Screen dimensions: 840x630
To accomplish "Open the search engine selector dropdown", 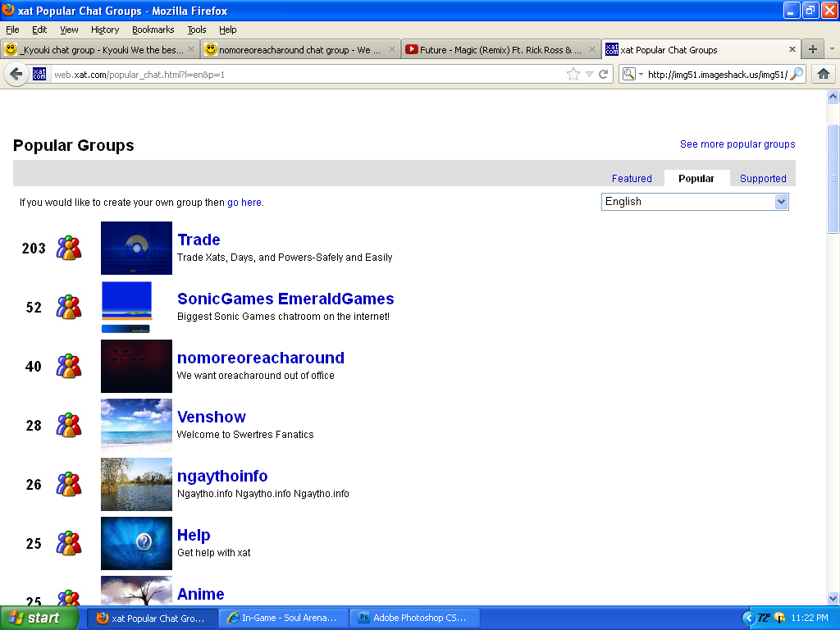I will coord(630,74).
